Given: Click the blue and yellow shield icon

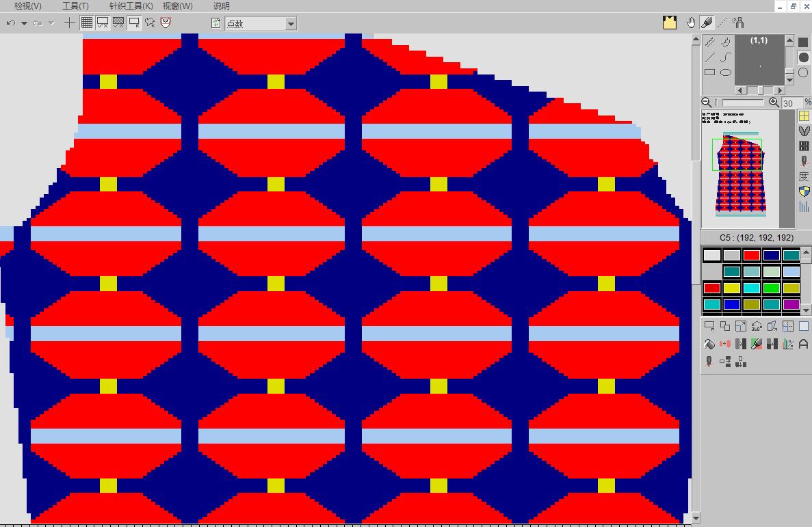Looking at the screenshot, I should point(804,191).
